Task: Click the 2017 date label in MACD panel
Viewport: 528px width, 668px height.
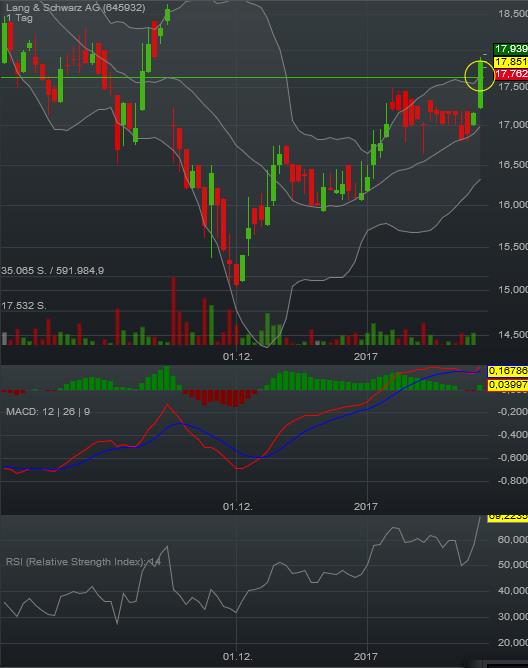Action: [x=366, y=507]
